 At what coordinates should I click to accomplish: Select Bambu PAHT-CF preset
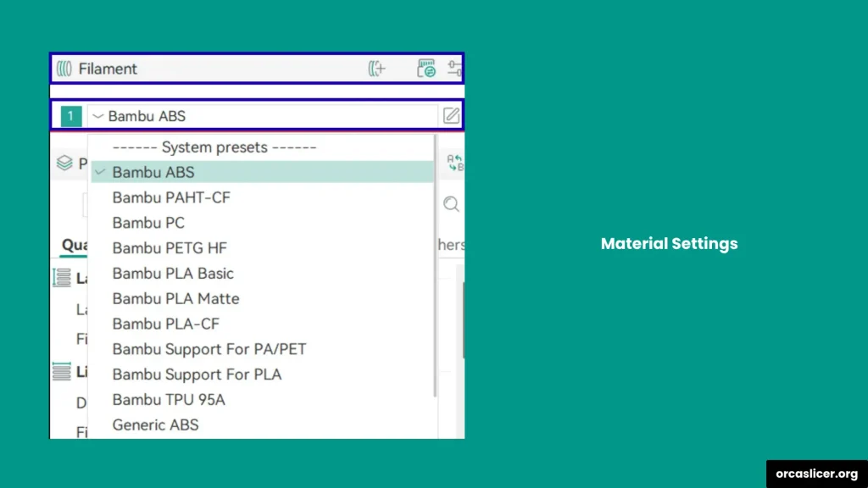[x=171, y=197]
